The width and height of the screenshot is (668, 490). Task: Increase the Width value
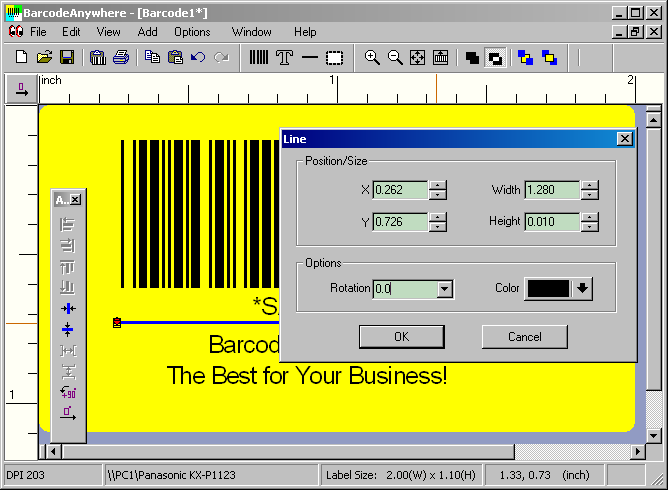click(x=590, y=185)
